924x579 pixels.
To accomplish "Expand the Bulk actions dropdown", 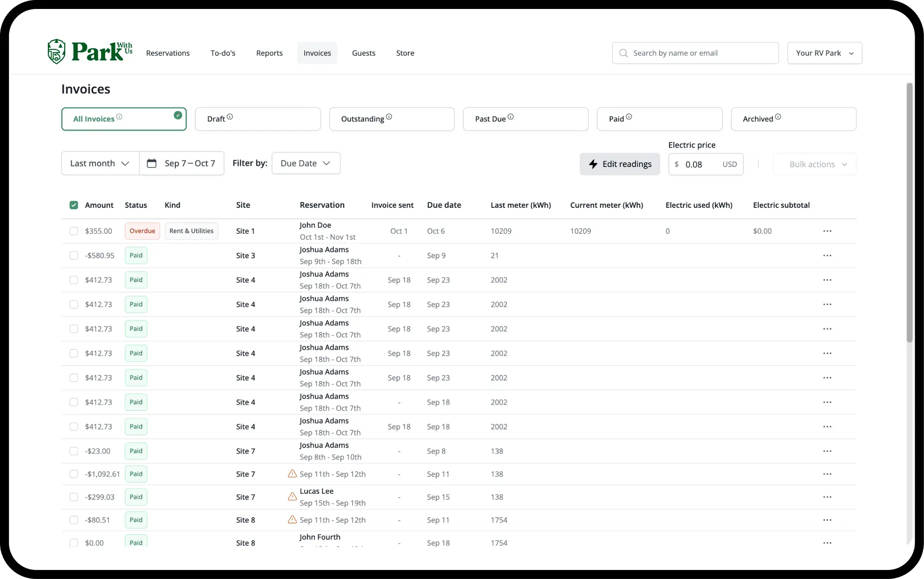I will pyautogui.click(x=814, y=164).
